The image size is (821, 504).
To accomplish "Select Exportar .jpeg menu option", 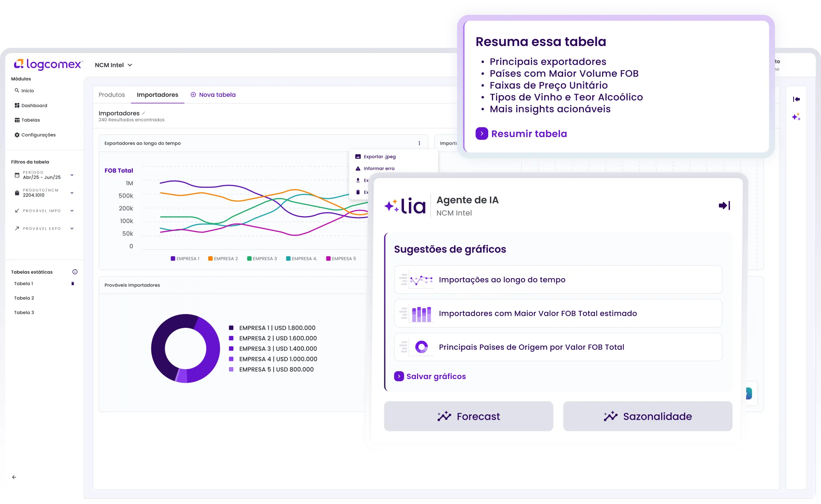I will (x=379, y=157).
